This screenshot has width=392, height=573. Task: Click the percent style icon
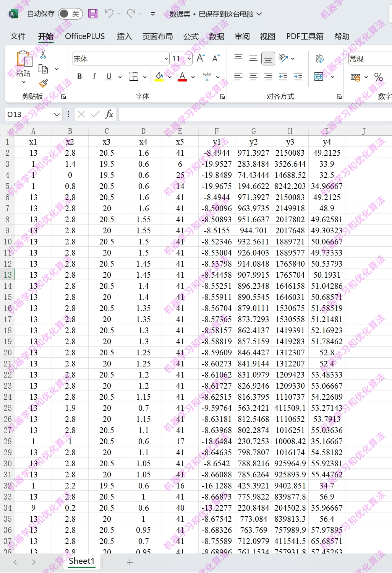[378, 77]
